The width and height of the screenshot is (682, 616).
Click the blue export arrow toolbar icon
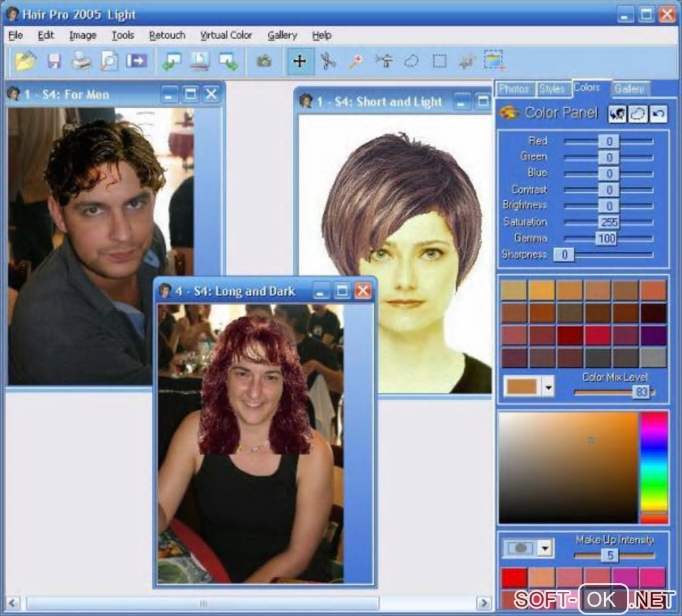pyautogui.click(x=136, y=60)
